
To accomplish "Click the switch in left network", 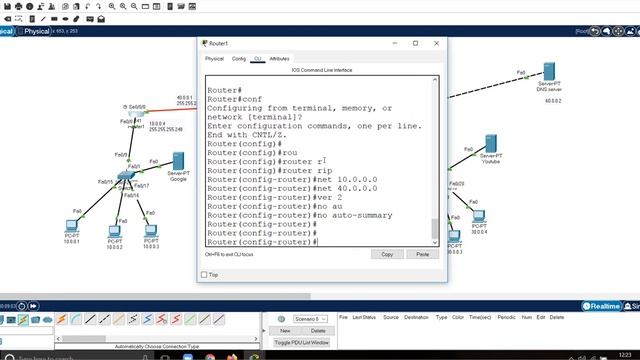I will [x=126, y=176].
